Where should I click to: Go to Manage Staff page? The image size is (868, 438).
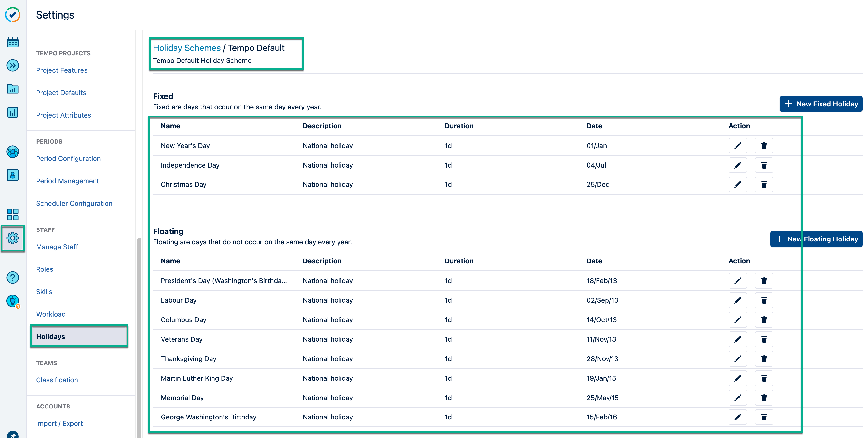pyautogui.click(x=57, y=247)
